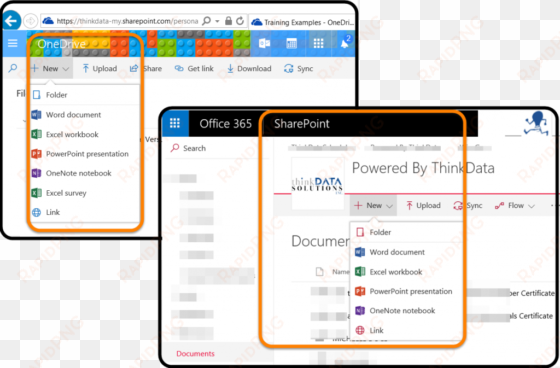
Task: Click the refresh icon in the address bar
Action: (240, 21)
